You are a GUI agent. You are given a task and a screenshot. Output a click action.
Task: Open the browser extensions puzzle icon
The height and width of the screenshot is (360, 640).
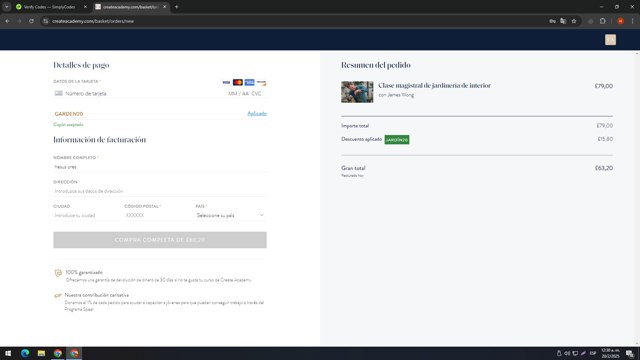(x=602, y=21)
